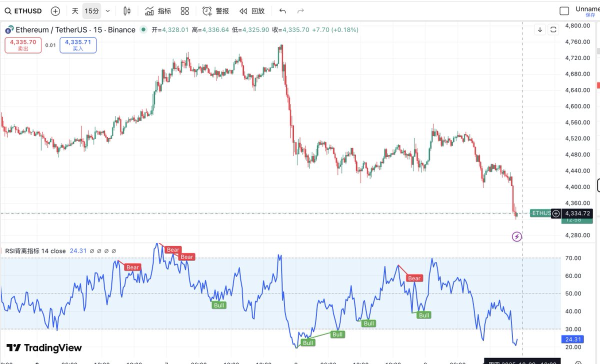This screenshot has height=364, width=600.
Task: Start 回放 bar replay
Action: [251, 11]
